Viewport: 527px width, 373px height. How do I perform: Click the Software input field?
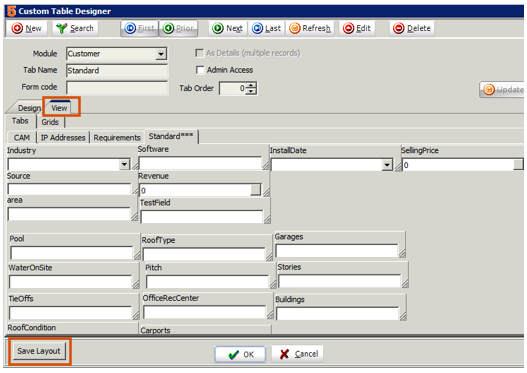click(x=200, y=163)
